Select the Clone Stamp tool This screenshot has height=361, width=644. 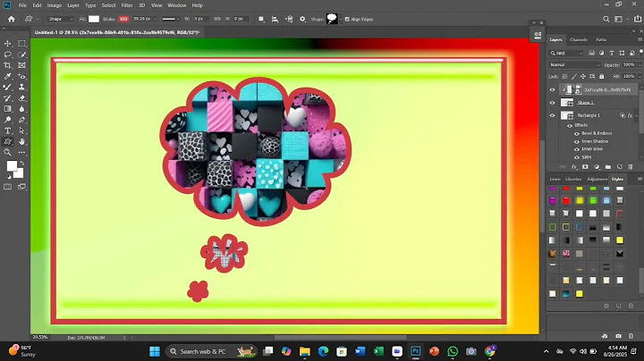click(x=21, y=87)
